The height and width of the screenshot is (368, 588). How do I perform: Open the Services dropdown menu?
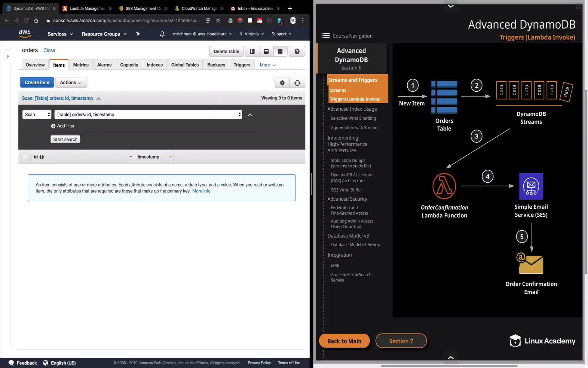(x=60, y=34)
